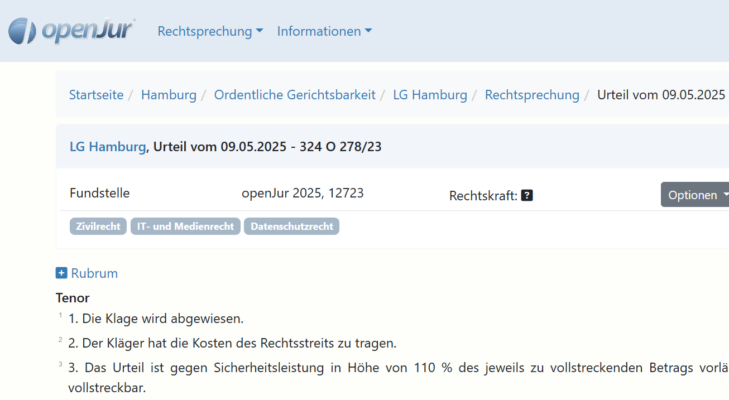
Task: Click the plus icon beside Rubrum
Action: (61, 273)
